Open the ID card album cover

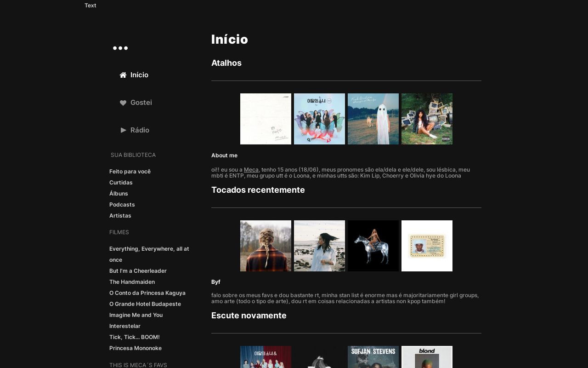coord(427,246)
